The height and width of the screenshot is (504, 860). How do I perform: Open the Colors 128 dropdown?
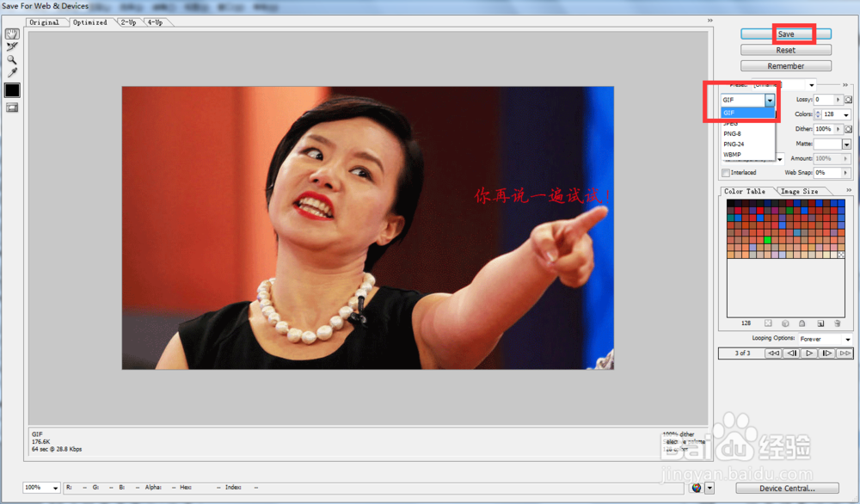846,114
